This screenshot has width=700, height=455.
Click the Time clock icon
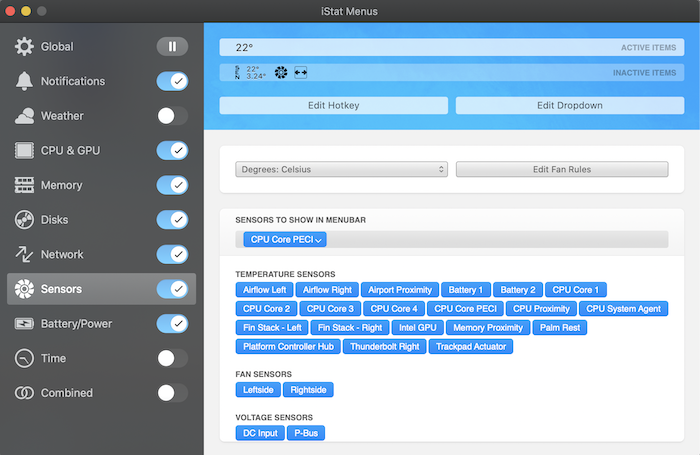tap(24, 358)
